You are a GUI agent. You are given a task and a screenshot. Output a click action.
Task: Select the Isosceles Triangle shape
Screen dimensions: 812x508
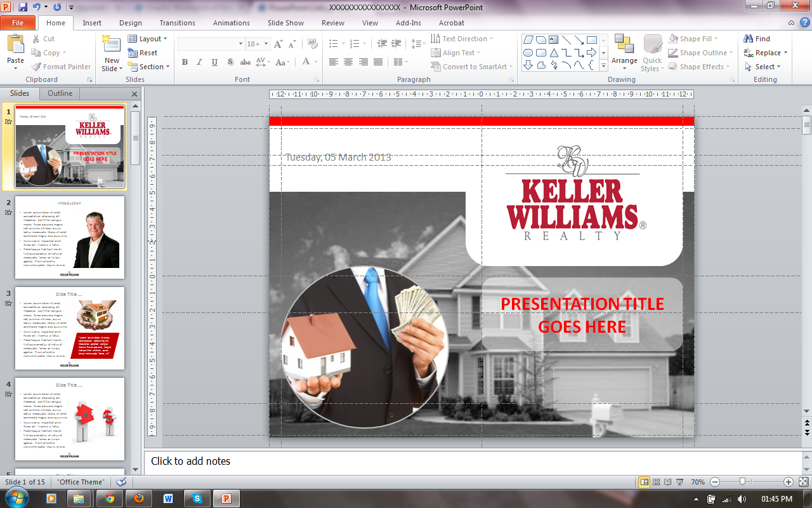tap(554, 53)
